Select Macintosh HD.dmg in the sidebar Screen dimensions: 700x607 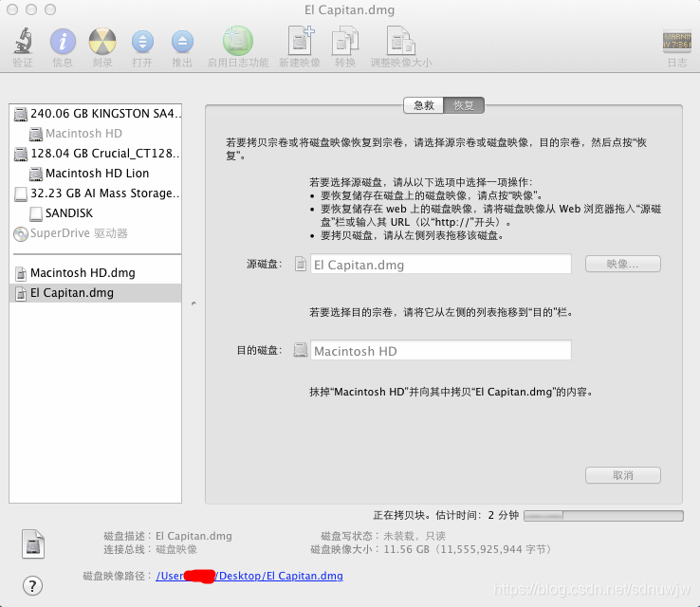(x=96, y=273)
